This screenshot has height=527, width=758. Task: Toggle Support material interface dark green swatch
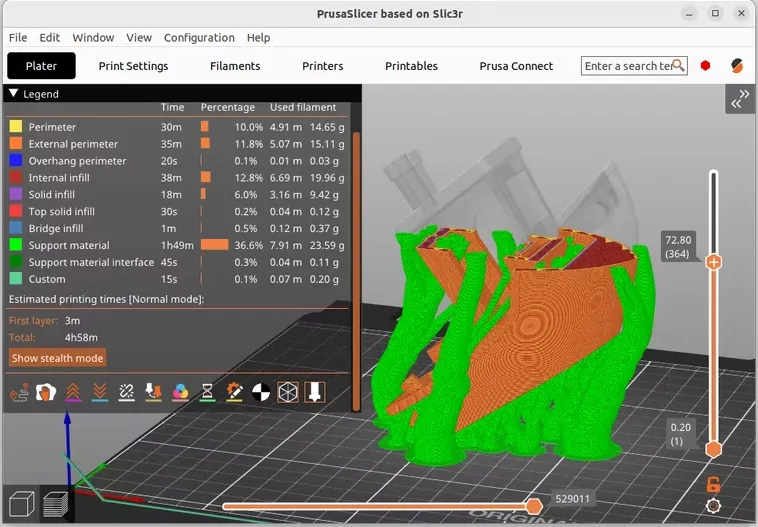click(16, 262)
